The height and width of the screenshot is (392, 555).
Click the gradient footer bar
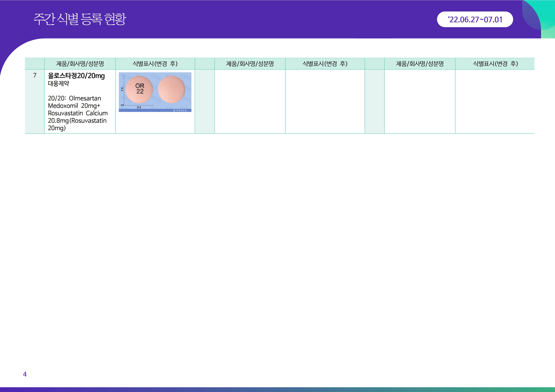pos(277,389)
